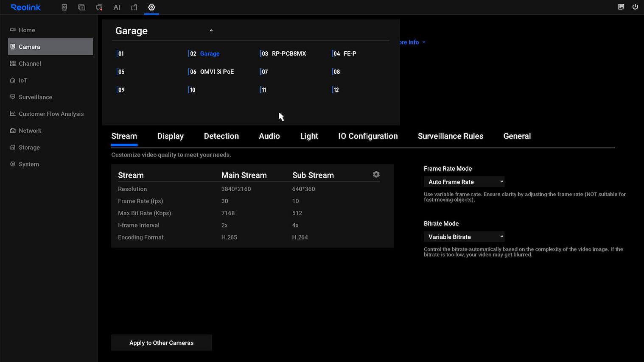
Task: Click the Sub Stream column header
Action: [x=313, y=175]
